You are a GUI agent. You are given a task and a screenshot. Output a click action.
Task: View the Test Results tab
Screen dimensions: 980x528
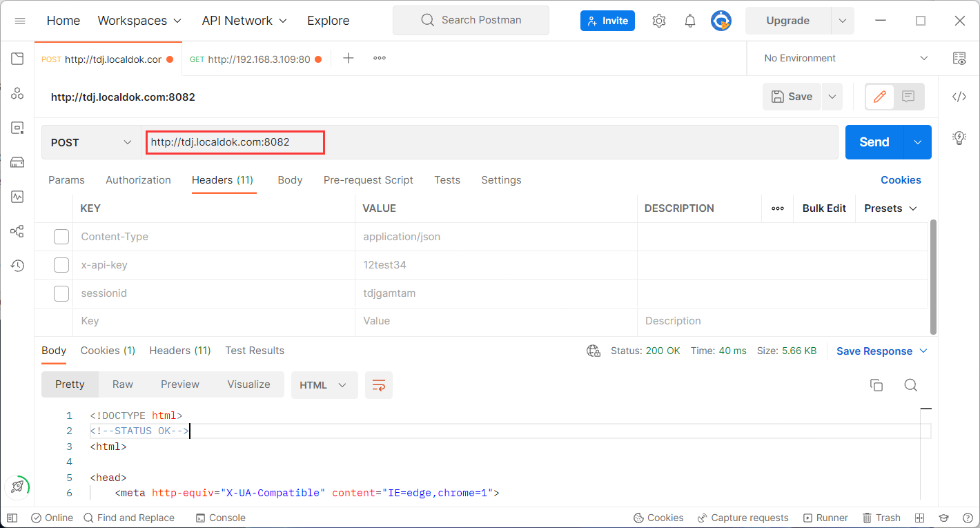(255, 351)
